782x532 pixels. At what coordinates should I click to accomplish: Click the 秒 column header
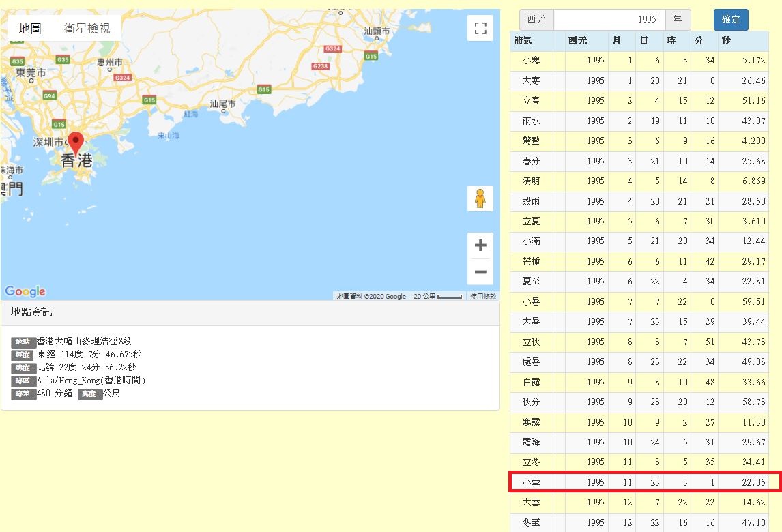(726, 41)
